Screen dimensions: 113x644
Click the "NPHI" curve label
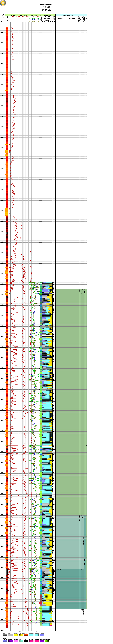click(34, 18)
